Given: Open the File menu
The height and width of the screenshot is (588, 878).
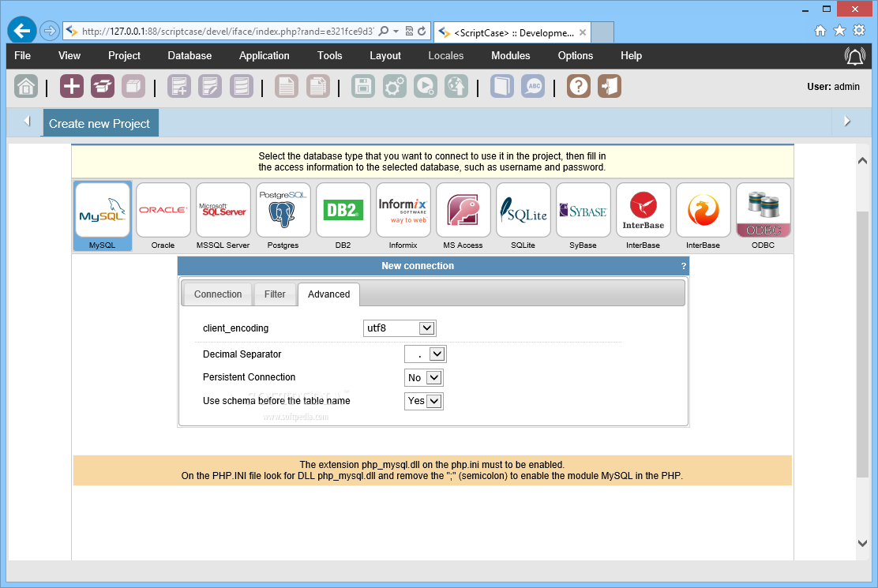Looking at the screenshot, I should 22,56.
